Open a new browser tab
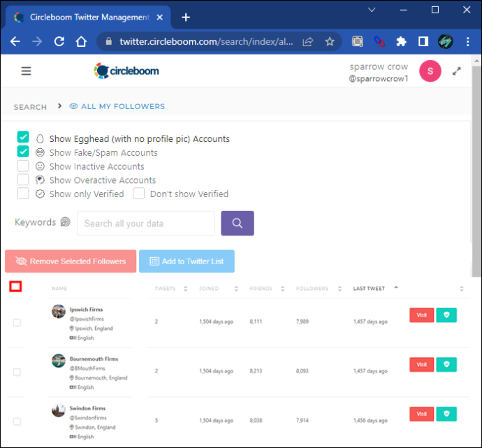The height and width of the screenshot is (448, 482). pyautogui.click(x=186, y=17)
